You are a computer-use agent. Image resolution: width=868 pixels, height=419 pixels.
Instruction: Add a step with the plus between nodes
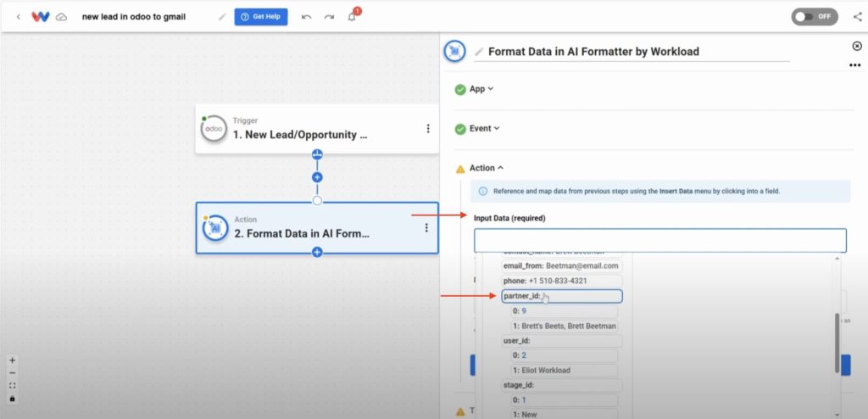click(317, 177)
